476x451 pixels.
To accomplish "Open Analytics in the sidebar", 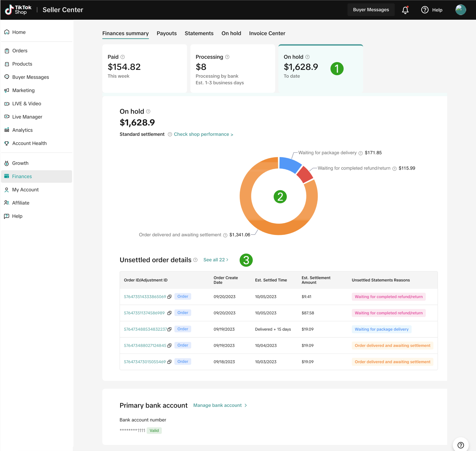I will tap(22, 130).
